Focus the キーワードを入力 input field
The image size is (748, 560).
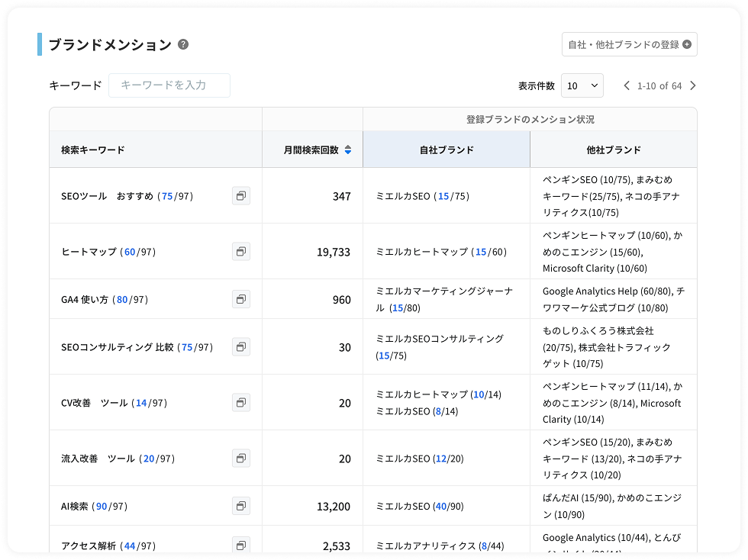(169, 85)
